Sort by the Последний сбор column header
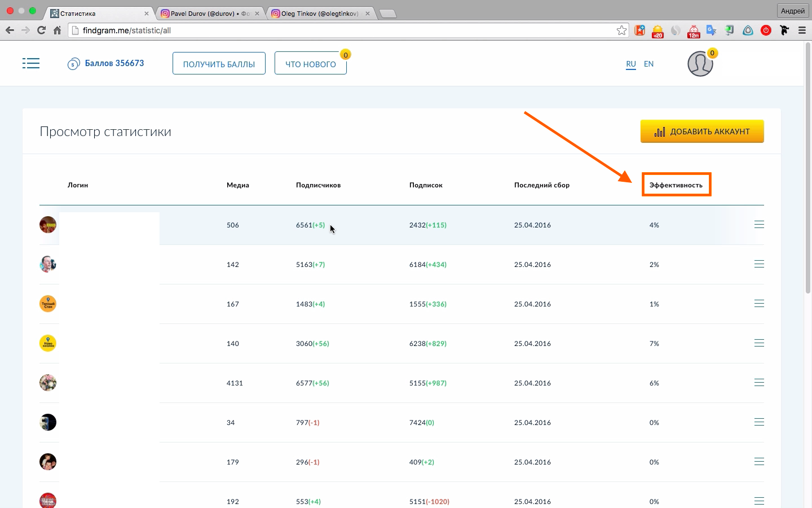The height and width of the screenshot is (508, 812). point(542,185)
